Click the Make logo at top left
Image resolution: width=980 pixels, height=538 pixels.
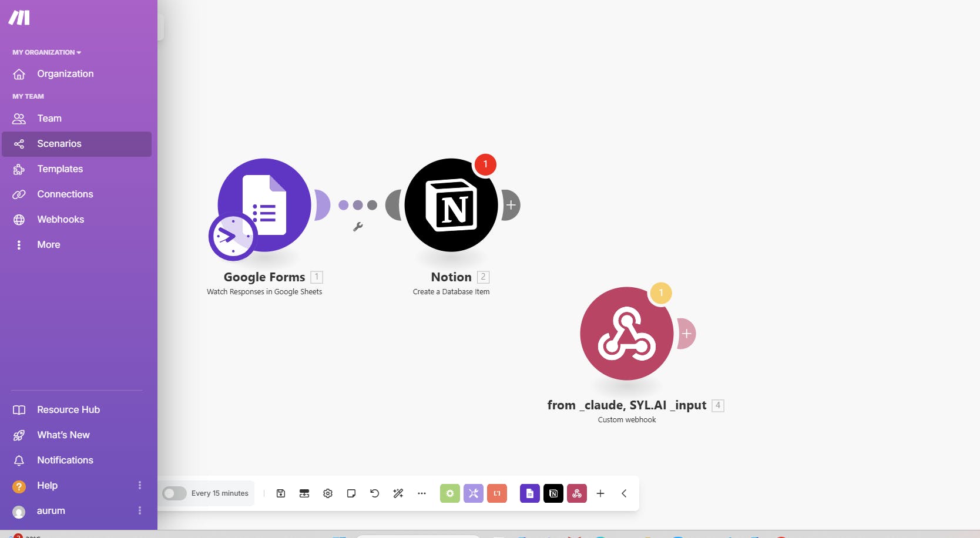(19, 18)
